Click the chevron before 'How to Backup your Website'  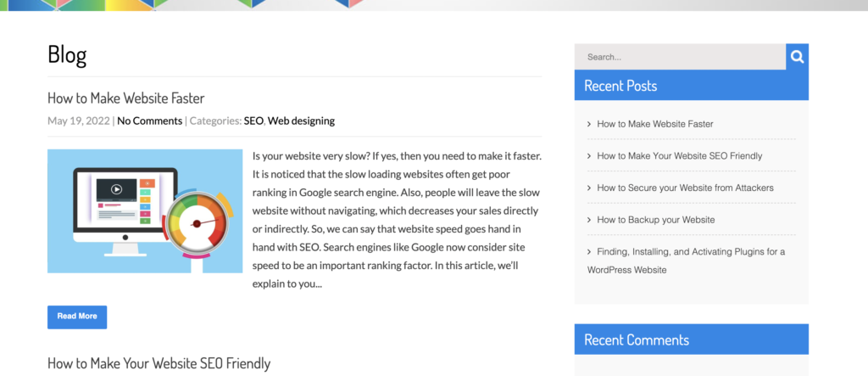589,220
